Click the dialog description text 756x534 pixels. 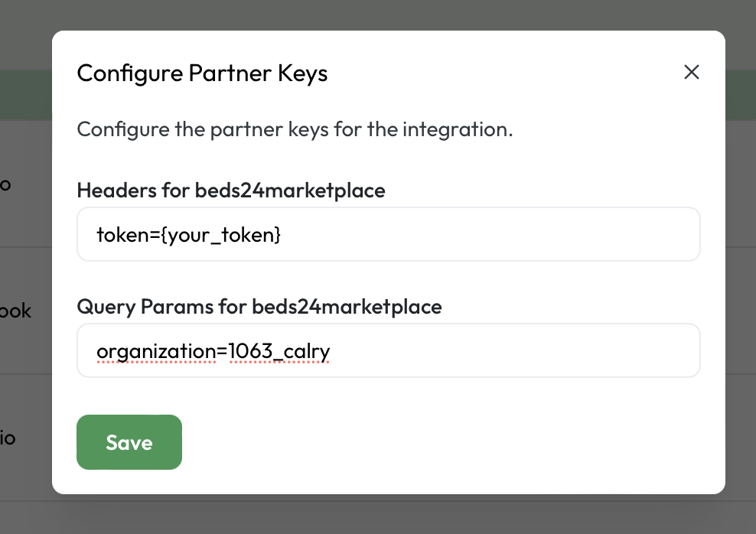(295, 129)
